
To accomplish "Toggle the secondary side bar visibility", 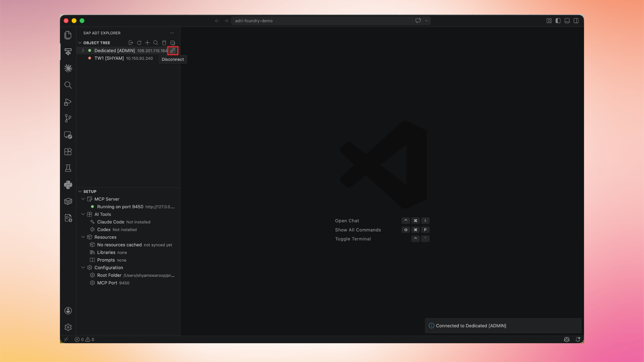I will pyautogui.click(x=576, y=21).
